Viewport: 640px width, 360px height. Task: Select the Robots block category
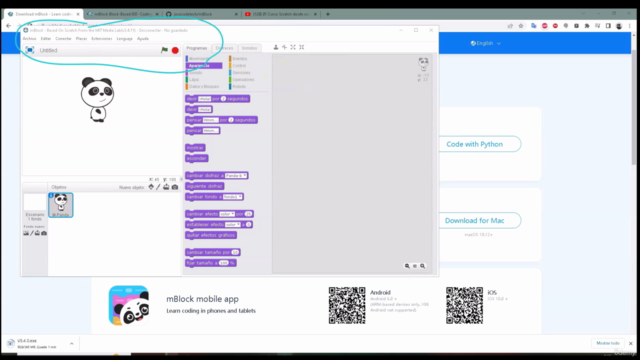pyautogui.click(x=239, y=87)
